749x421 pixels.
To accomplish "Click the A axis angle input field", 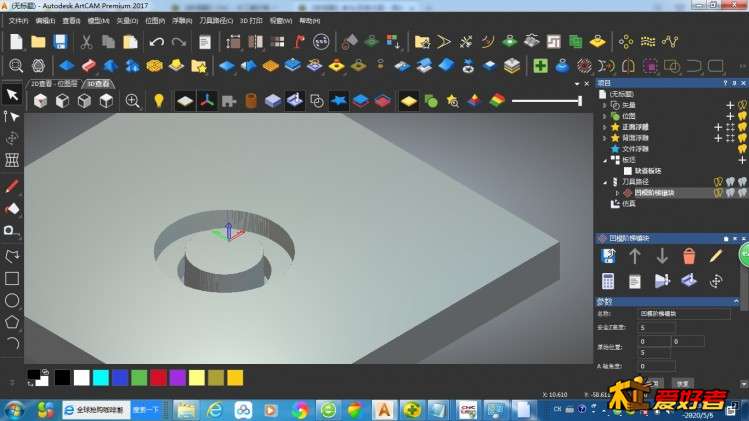I will [x=657, y=366].
